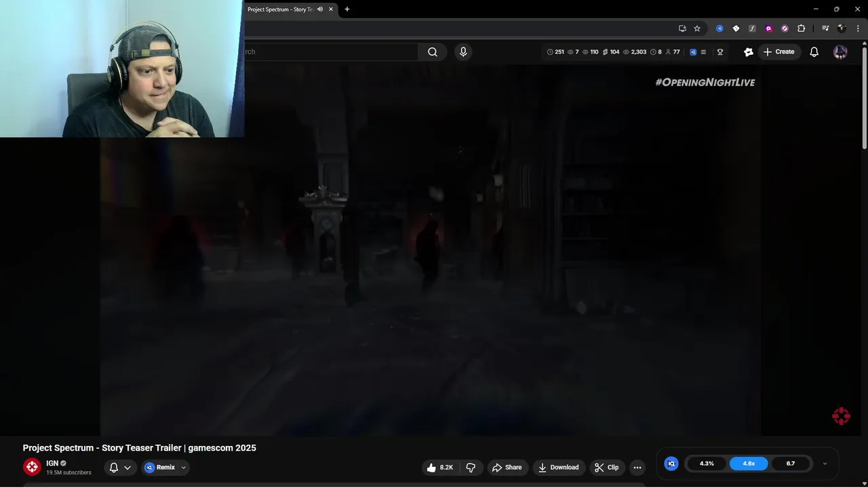Open the three-dot more actions menu
This screenshot has width=868, height=488.
pos(637,468)
